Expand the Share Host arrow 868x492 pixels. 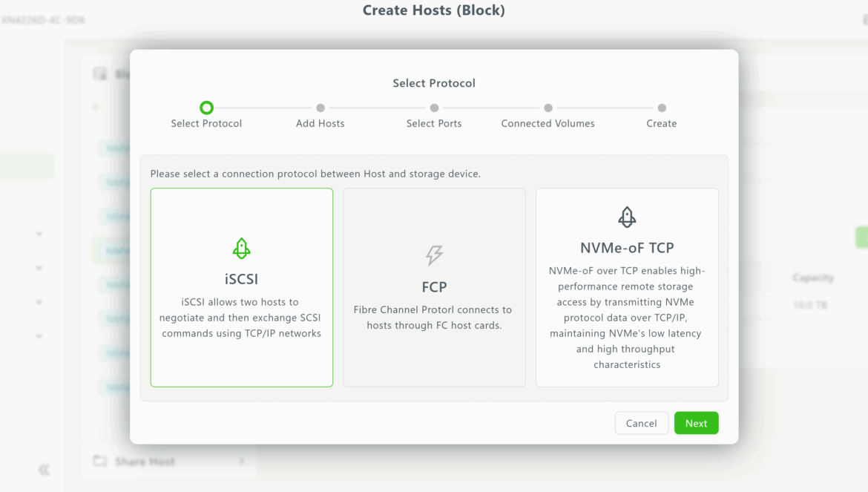[x=242, y=462]
